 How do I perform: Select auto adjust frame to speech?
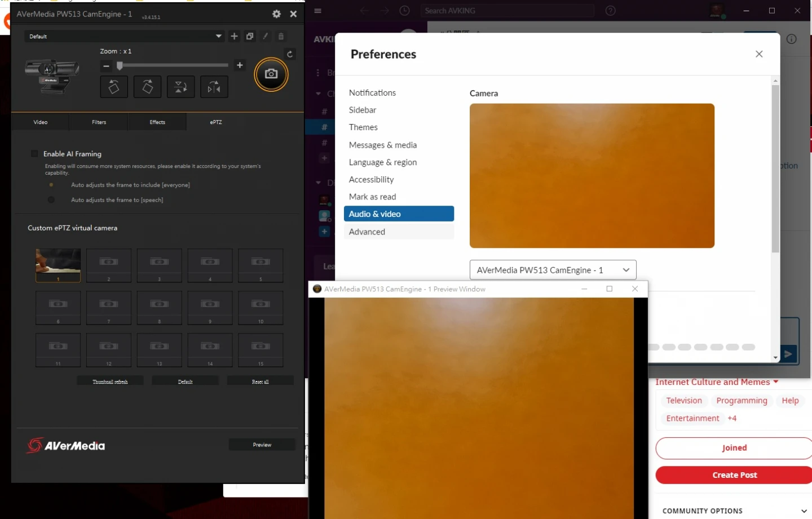click(x=51, y=200)
